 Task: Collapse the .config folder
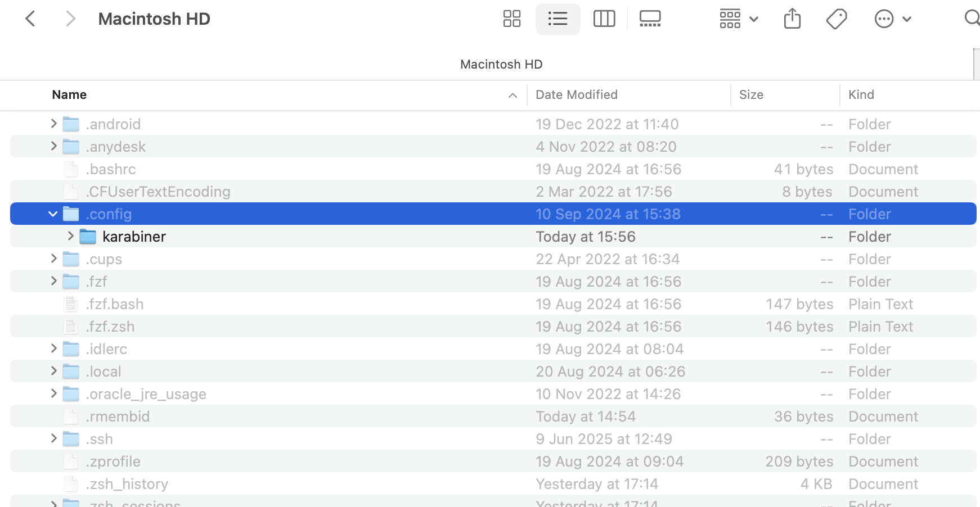point(53,214)
